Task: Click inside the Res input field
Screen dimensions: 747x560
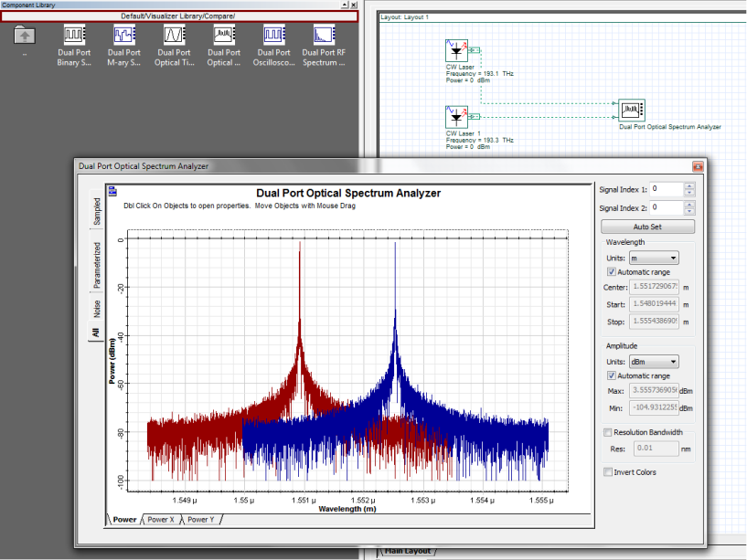Action: [655, 448]
